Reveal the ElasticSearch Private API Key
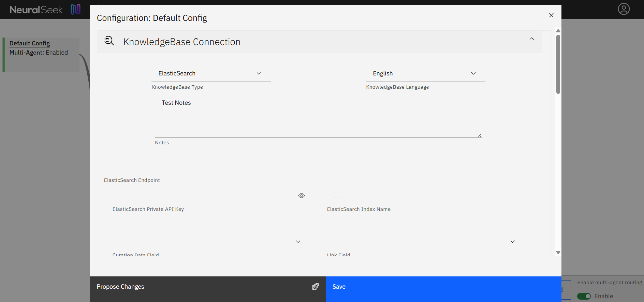Screen dimensions: 644x302 (302, 196)
